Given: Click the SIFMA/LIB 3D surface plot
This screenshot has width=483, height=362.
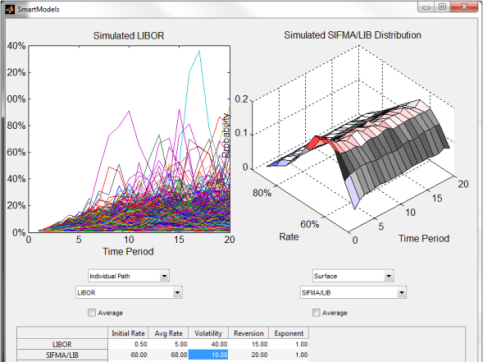Looking at the screenshot, I should tap(353, 140).
